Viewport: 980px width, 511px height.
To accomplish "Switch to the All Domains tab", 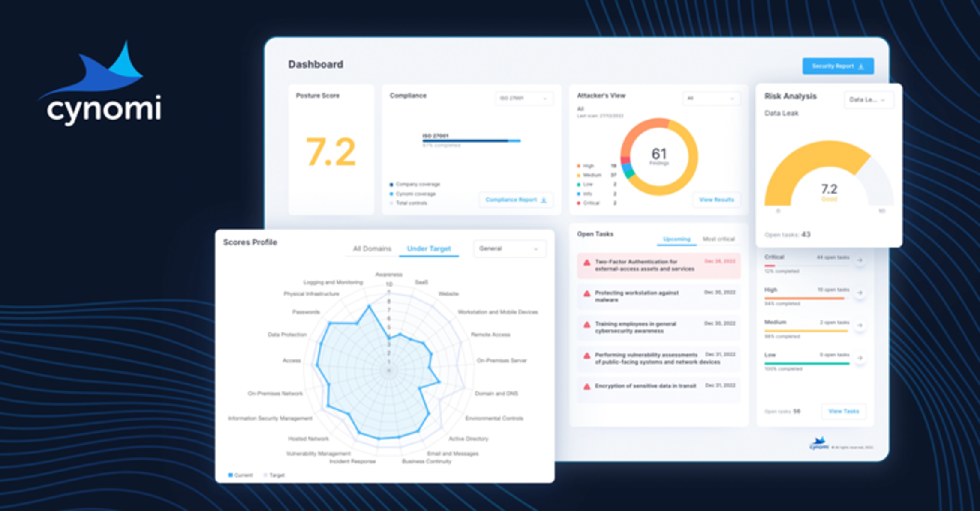I will point(372,249).
